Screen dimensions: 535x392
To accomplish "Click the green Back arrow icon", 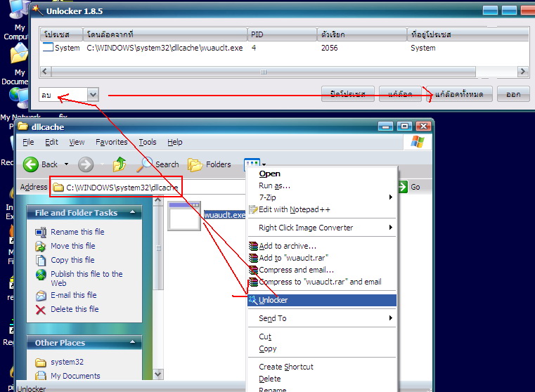I will click(31, 164).
